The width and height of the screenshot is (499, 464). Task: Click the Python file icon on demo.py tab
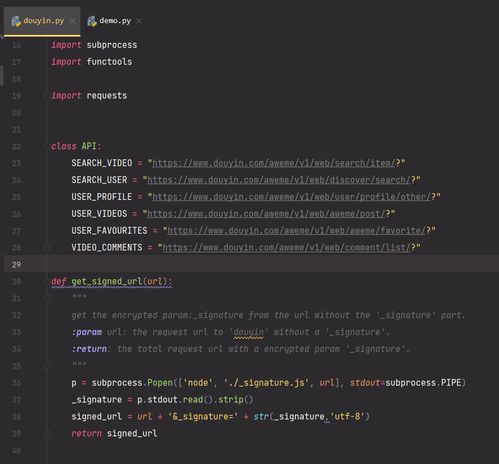click(92, 21)
